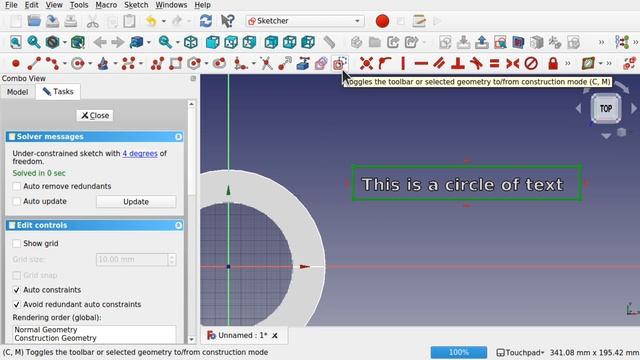
Task: Apply the Lock constraint
Action: [x=553, y=64]
